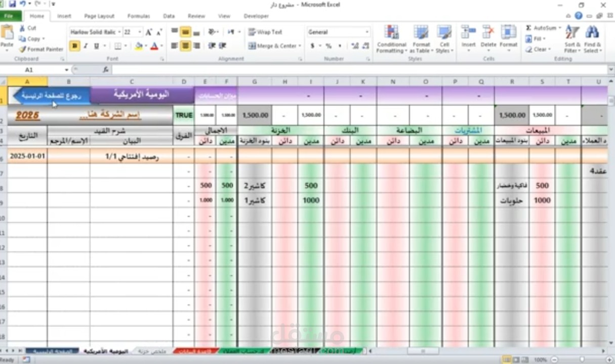This screenshot has width=615, height=364.
Task: Apply the red Font Color A
Action: click(154, 46)
